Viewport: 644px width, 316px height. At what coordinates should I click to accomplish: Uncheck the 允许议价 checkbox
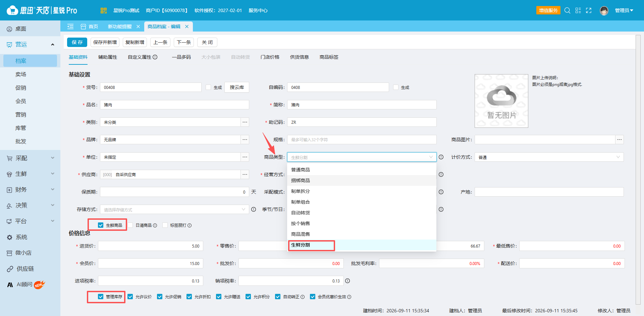point(130,297)
